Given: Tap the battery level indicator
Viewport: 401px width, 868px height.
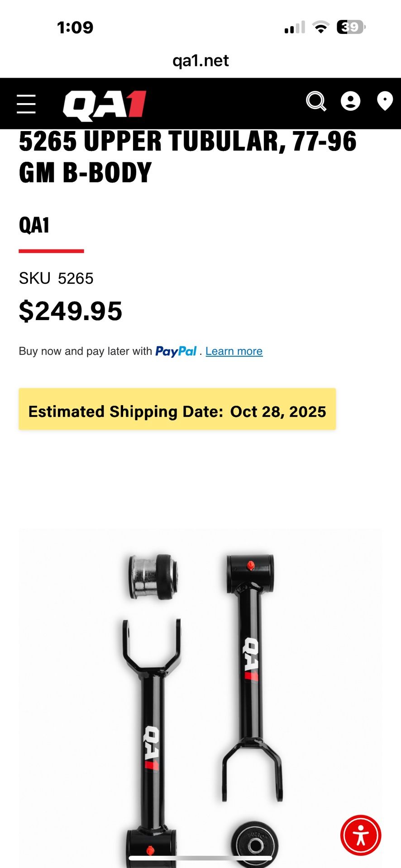Looking at the screenshot, I should coord(351,28).
